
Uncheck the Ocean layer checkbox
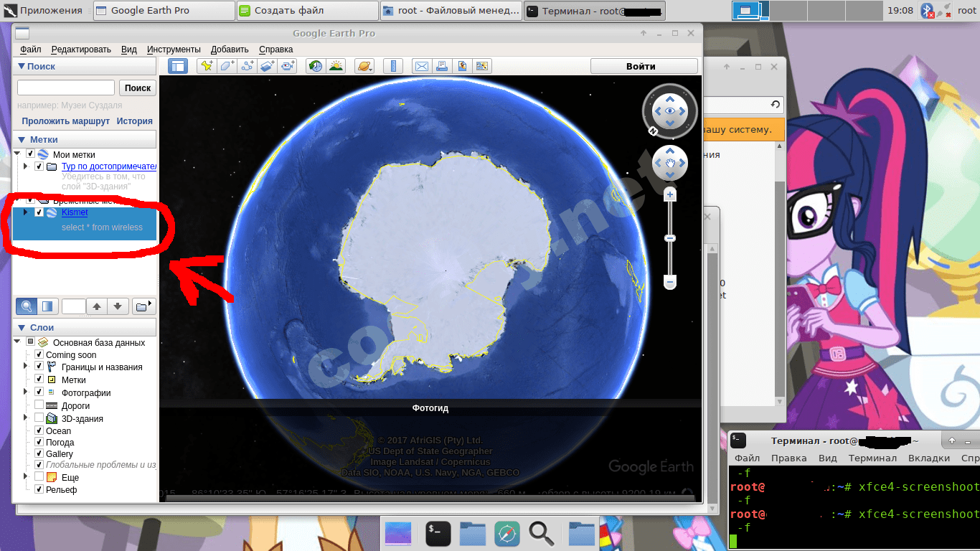tap(39, 430)
